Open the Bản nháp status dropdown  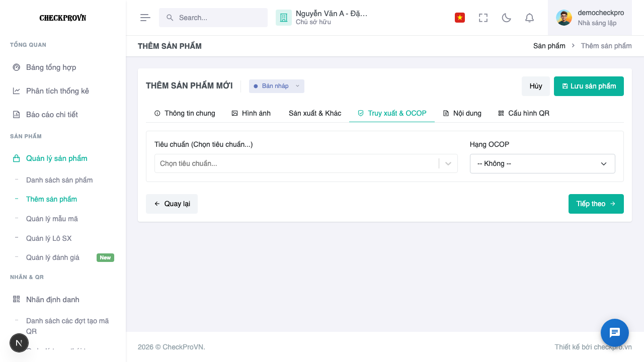pyautogui.click(x=277, y=86)
